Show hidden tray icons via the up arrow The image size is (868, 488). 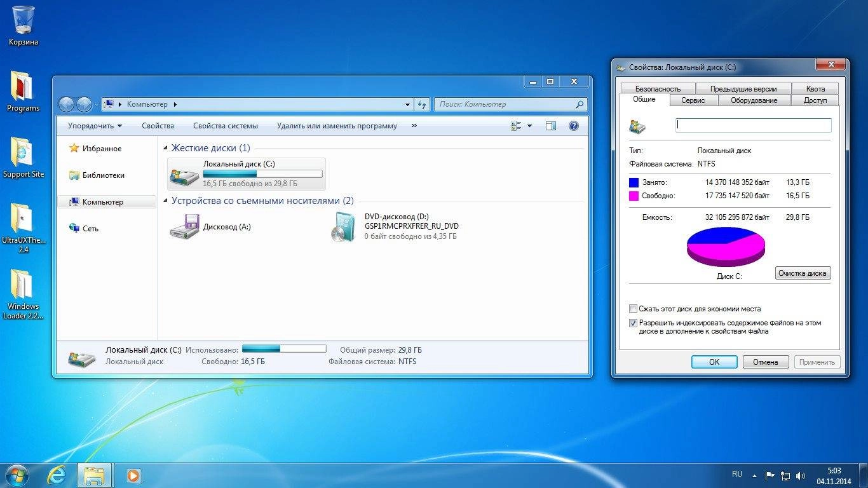[754, 475]
